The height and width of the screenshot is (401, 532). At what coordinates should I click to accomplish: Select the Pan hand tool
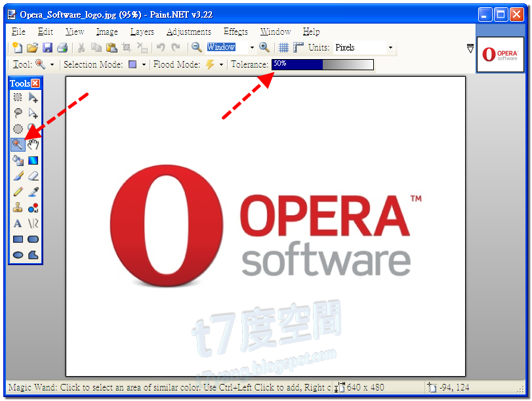(33, 144)
